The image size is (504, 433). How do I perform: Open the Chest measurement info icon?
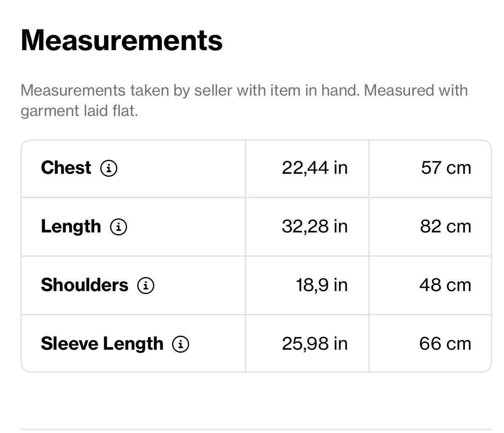(x=109, y=168)
